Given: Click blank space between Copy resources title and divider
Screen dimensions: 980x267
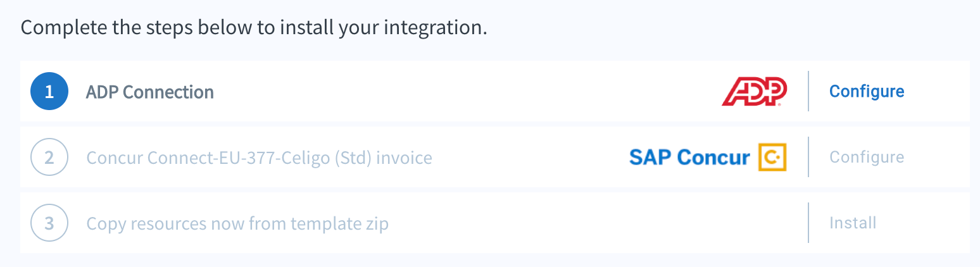Looking at the screenshot, I should coord(598,223).
